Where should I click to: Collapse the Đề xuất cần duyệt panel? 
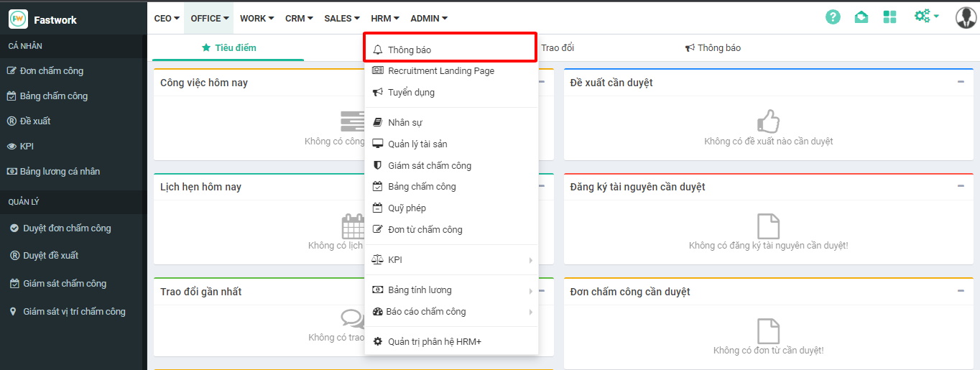(961, 82)
